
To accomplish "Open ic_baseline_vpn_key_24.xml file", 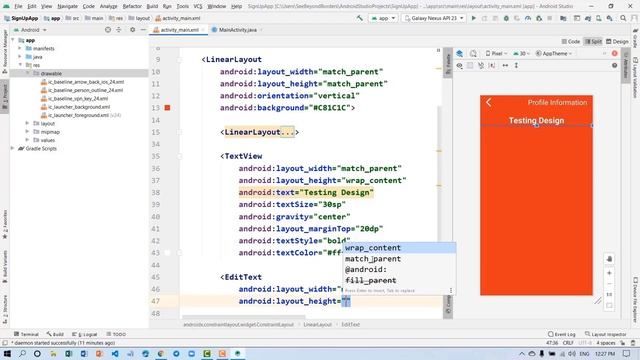I will [x=75, y=98].
